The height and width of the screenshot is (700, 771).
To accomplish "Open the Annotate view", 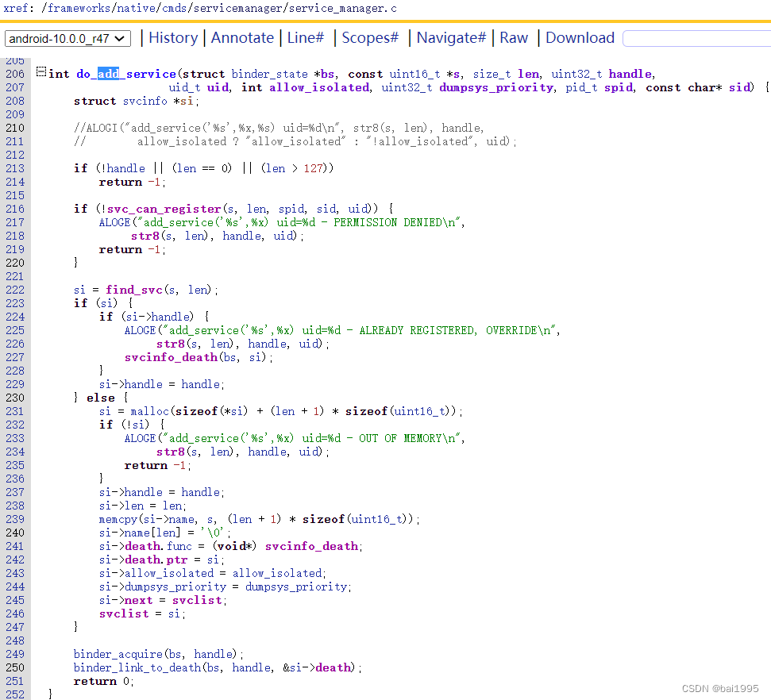I will [x=242, y=37].
